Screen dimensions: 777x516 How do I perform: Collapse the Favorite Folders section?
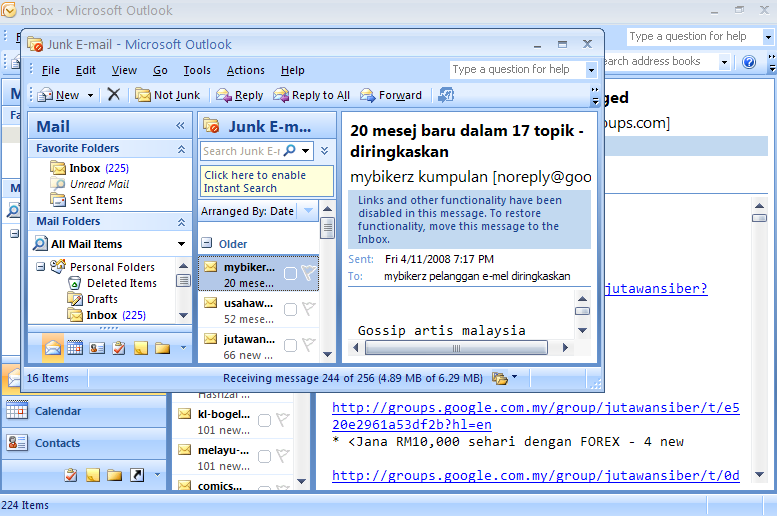coord(181,149)
